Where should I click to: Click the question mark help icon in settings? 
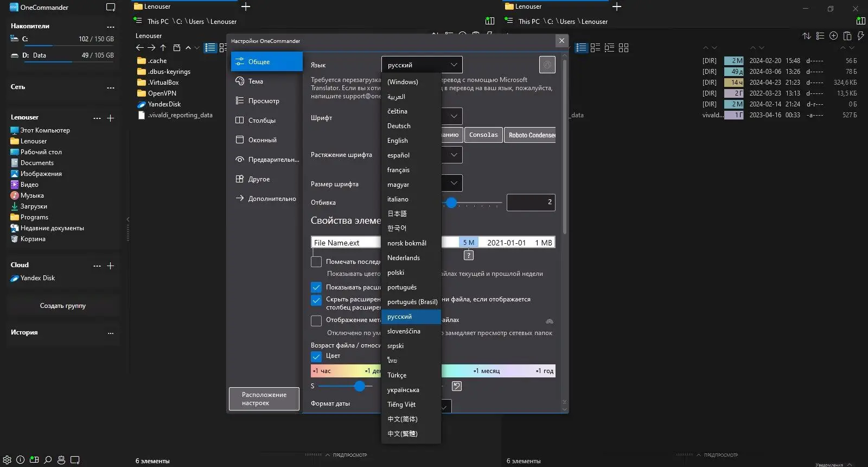[469, 255]
